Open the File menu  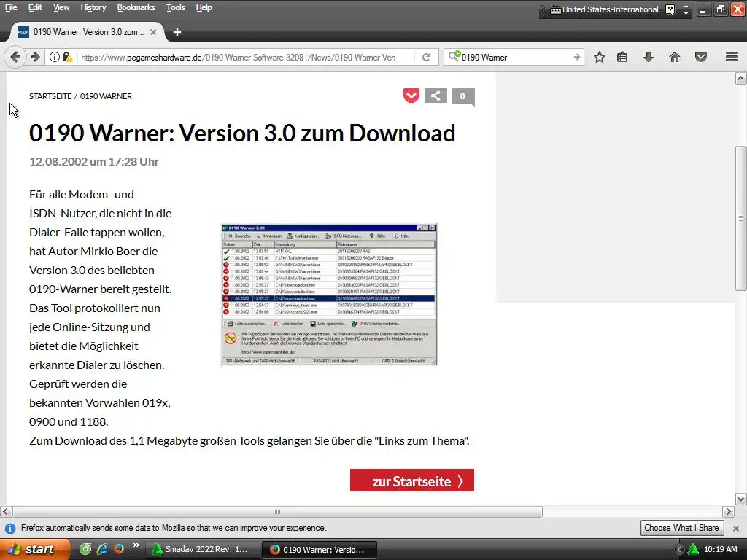pyautogui.click(x=11, y=7)
